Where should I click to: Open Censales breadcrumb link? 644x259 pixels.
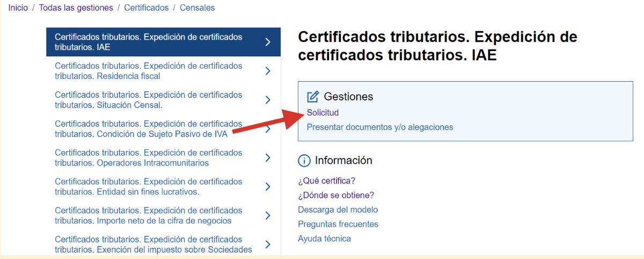click(197, 8)
